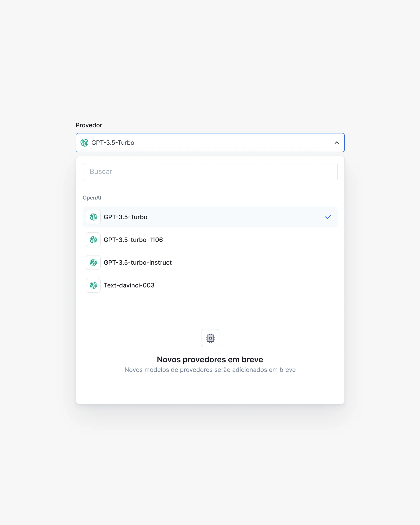Image resolution: width=420 pixels, height=525 pixels.
Task: Select the Text-davinci-003 model
Action: pyautogui.click(x=129, y=285)
